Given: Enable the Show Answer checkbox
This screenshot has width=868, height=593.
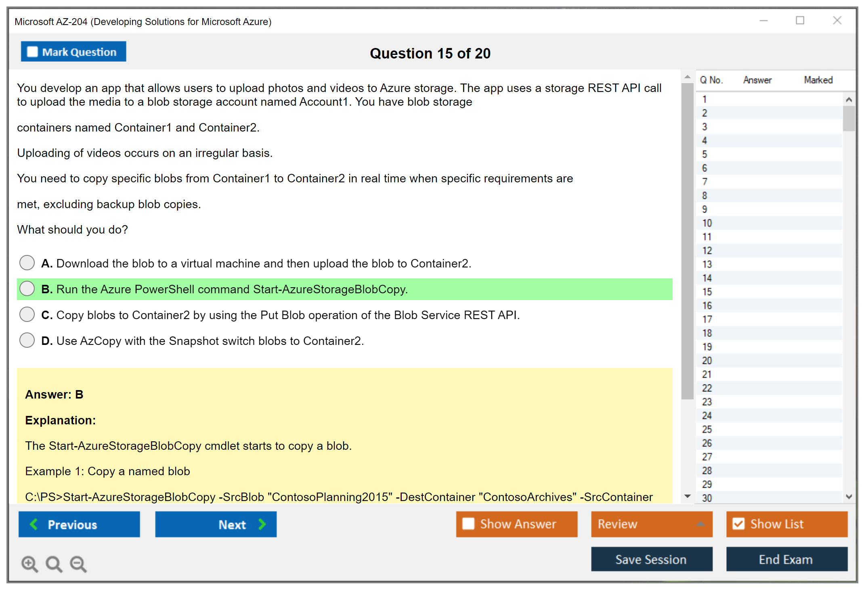Looking at the screenshot, I should pos(468,524).
